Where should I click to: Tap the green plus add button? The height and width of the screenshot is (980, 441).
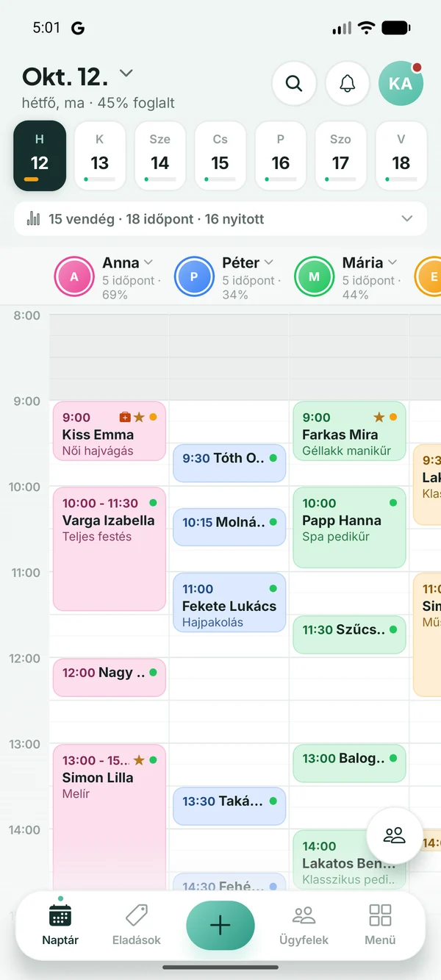(220, 926)
